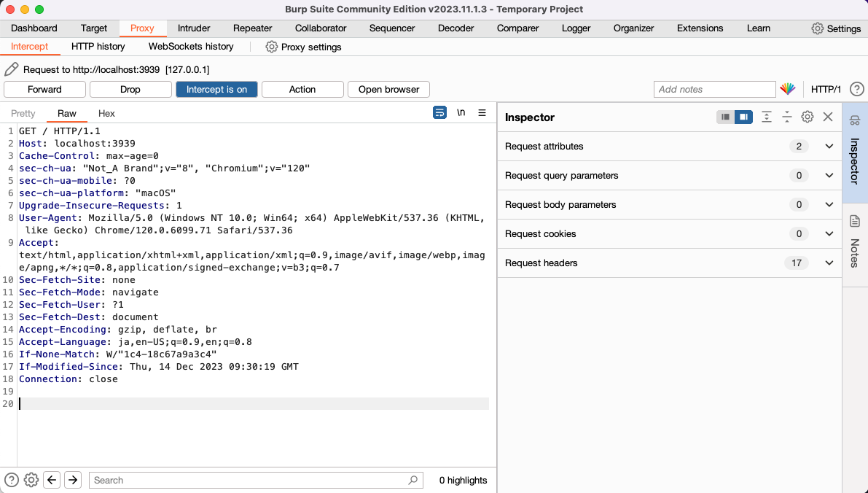
Task: Go to next search match arrow
Action: tap(73, 481)
